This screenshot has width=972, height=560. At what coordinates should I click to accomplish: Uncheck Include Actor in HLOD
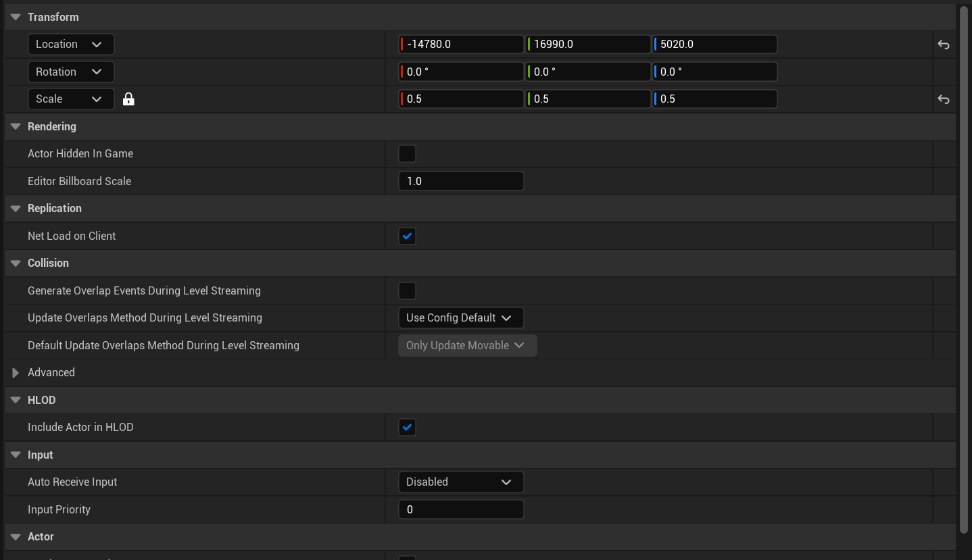(407, 427)
